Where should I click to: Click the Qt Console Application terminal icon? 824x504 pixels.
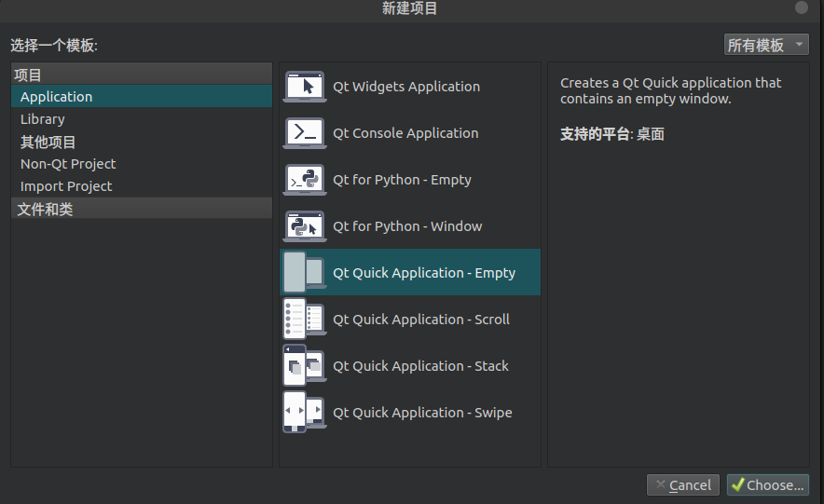tap(305, 133)
